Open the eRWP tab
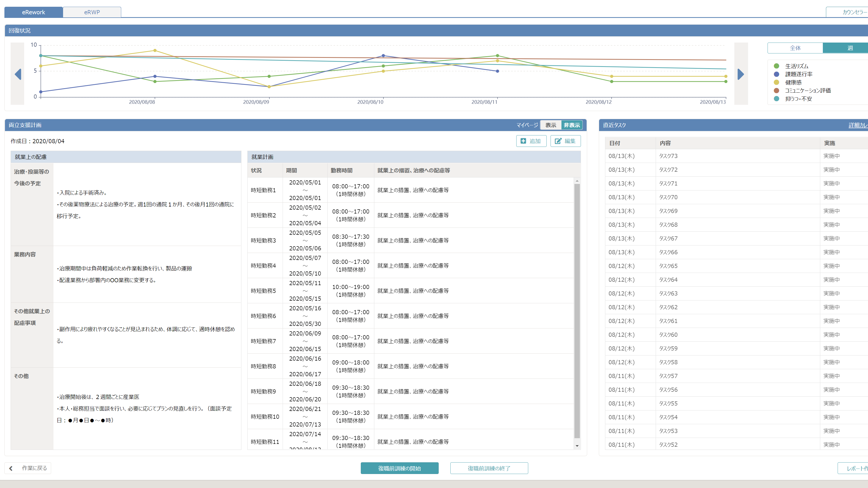 (92, 12)
